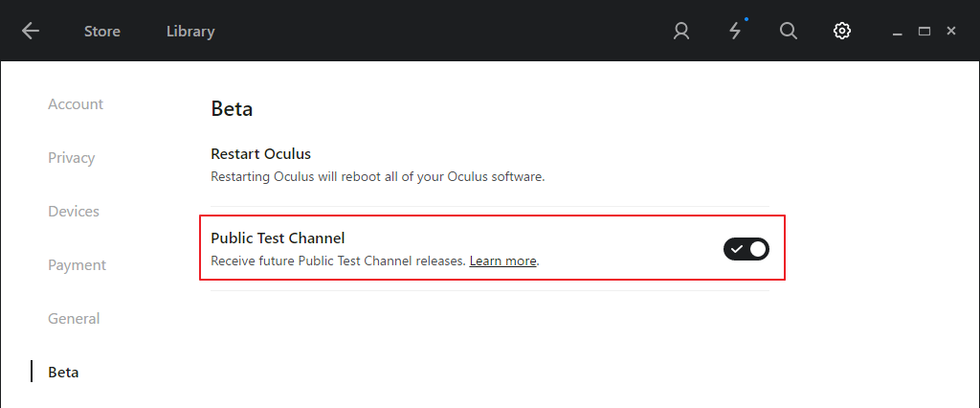Open the lightning bolt notifications icon
Viewport: 980px width, 408px height.
[x=735, y=31]
